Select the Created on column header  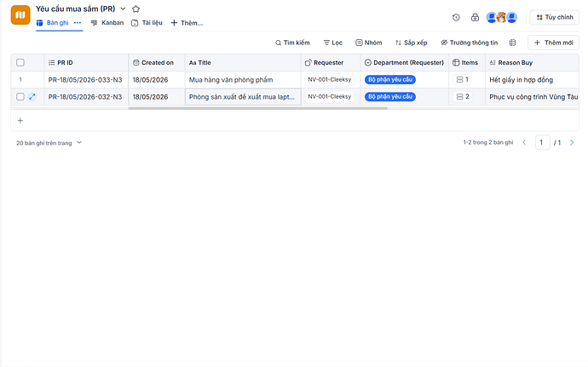[157, 63]
